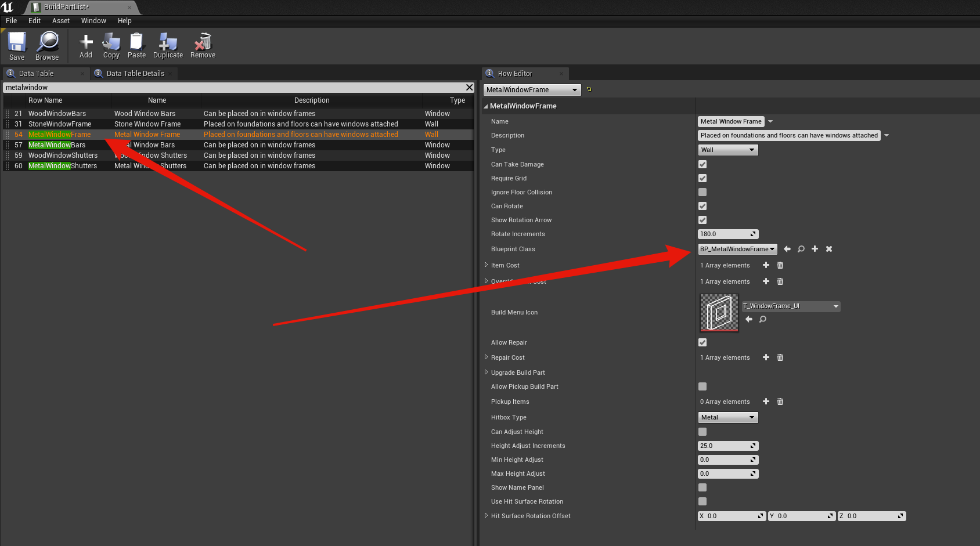Add an element to Item Cost array
The image size is (980, 546).
click(766, 265)
